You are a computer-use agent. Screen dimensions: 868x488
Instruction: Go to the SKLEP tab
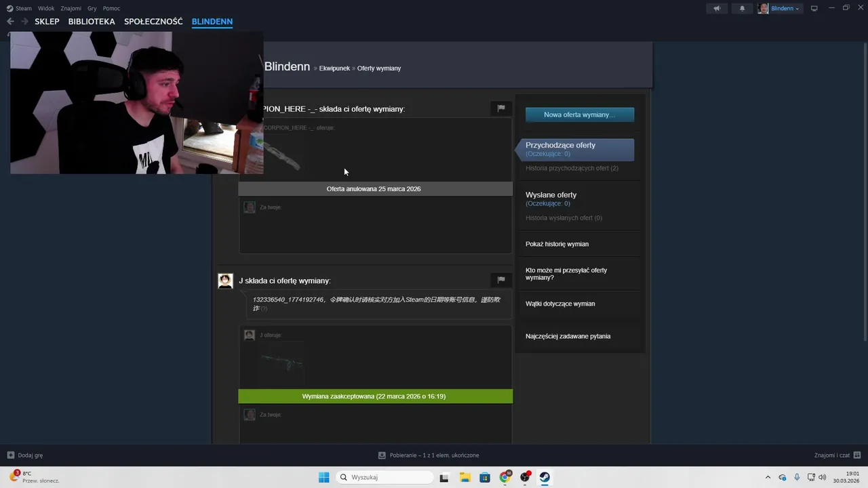pyautogui.click(x=47, y=21)
